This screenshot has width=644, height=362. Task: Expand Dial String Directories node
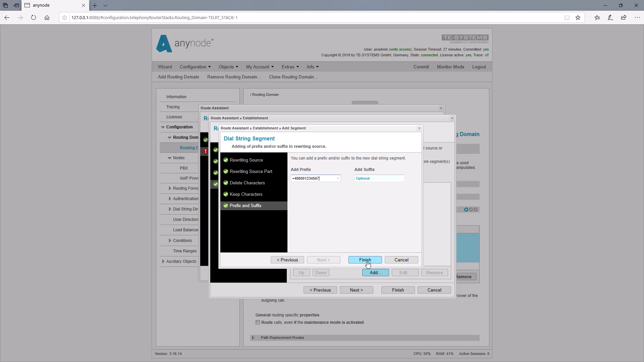170,209
